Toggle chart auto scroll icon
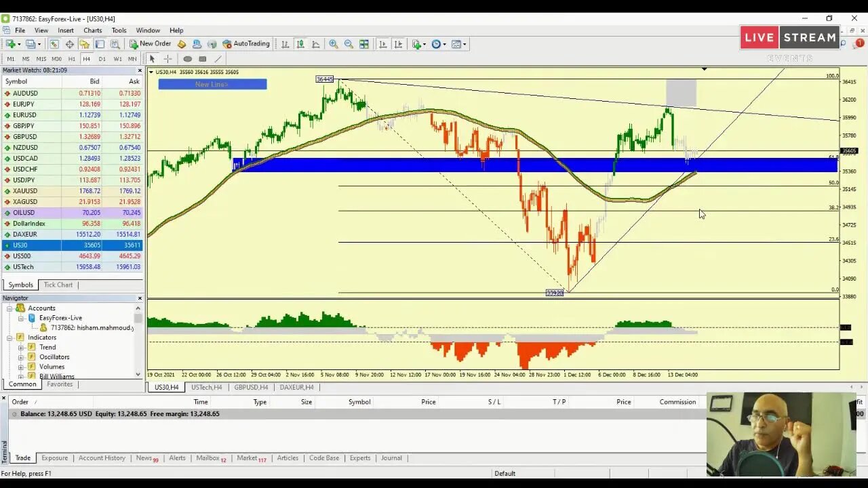 (x=382, y=44)
